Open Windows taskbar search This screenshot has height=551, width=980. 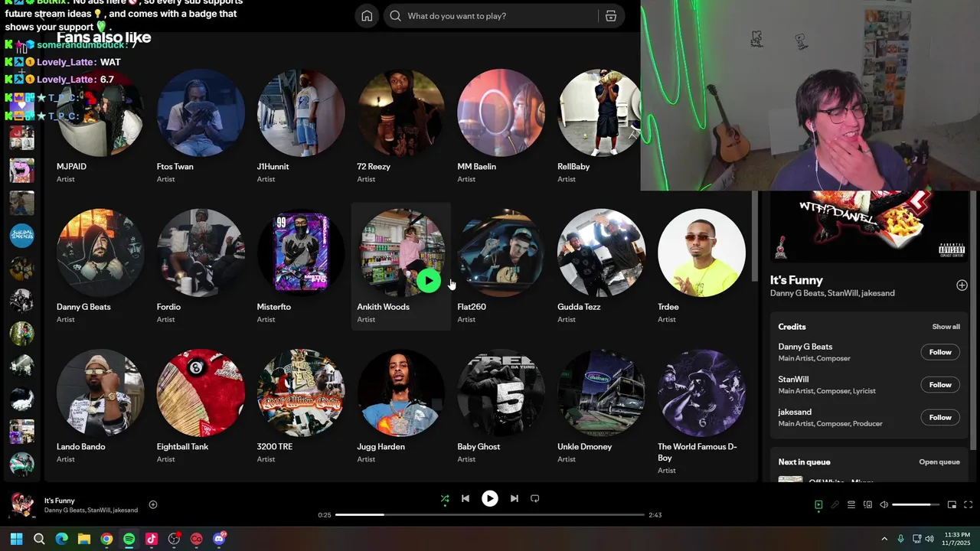click(x=39, y=539)
